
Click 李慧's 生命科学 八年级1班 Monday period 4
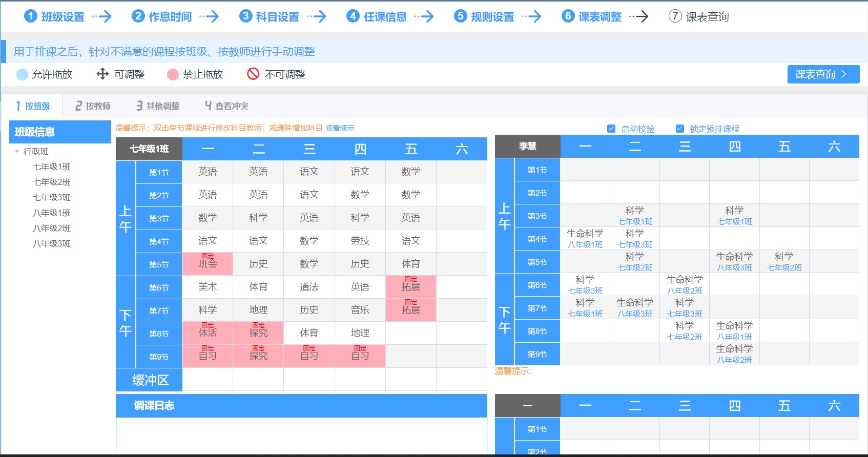click(x=585, y=239)
